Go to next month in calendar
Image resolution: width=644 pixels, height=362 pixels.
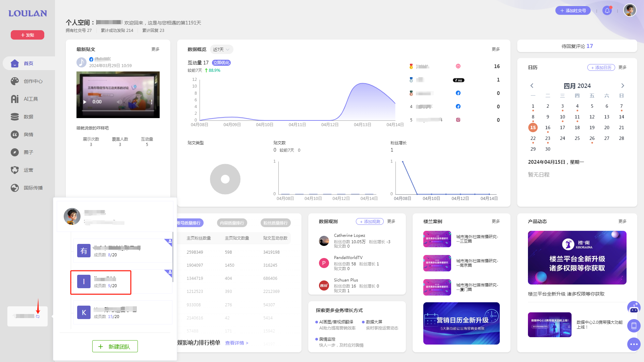(x=623, y=86)
